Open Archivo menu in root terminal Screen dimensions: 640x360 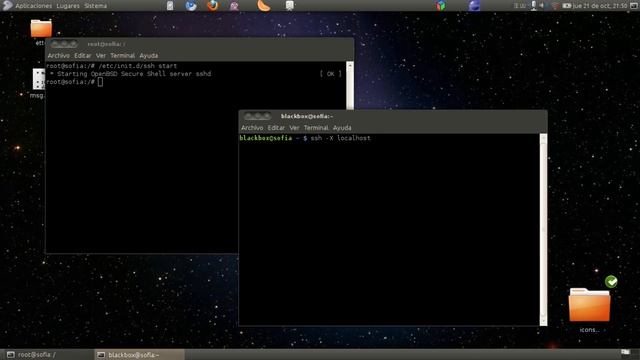pyautogui.click(x=58, y=56)
